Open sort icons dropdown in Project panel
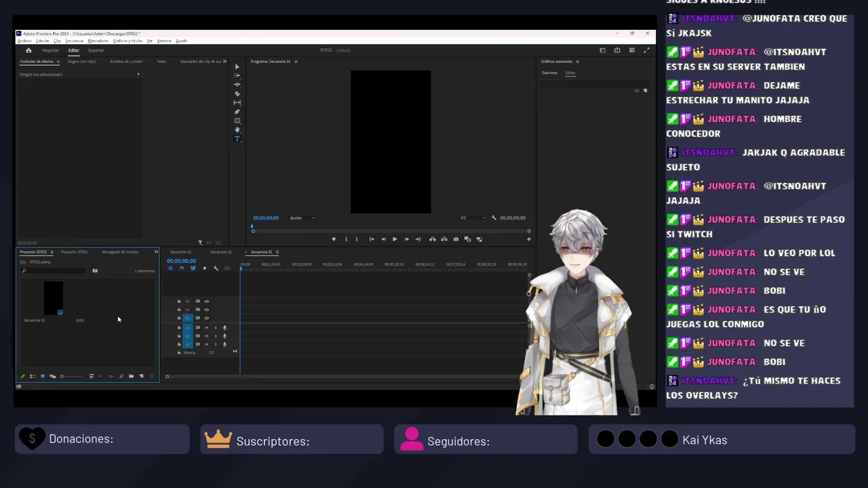 [x=94, y=376]
